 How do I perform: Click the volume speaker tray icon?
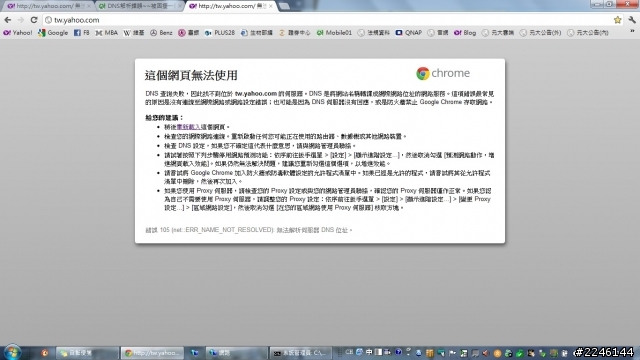[x=486, y=353]
